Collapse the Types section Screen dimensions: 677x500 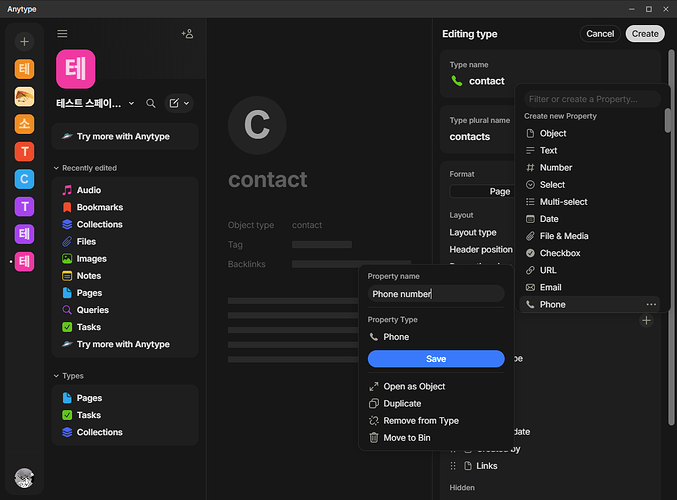point(56,376)
